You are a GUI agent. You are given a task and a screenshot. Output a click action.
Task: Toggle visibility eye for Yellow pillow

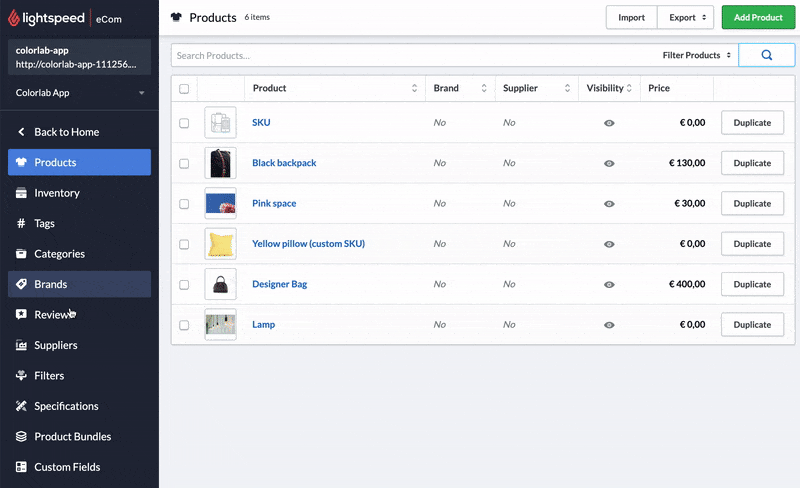609,244
